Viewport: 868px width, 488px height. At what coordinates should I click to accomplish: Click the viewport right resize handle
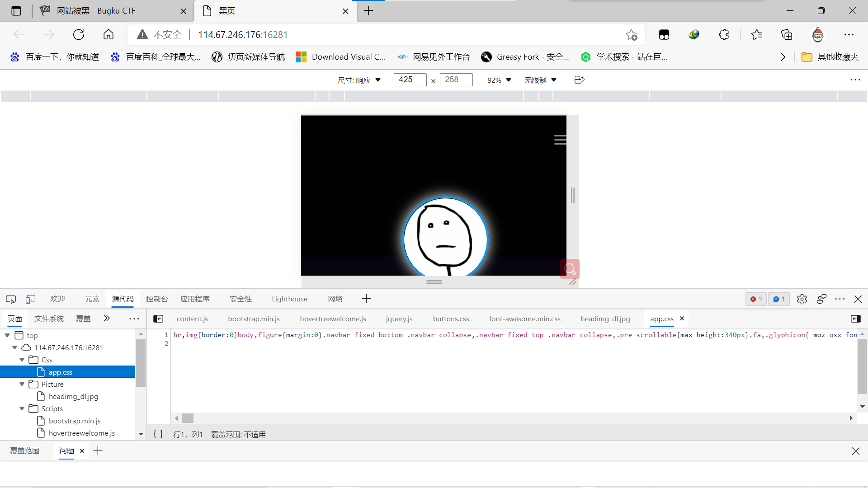(x=573, y=195)
